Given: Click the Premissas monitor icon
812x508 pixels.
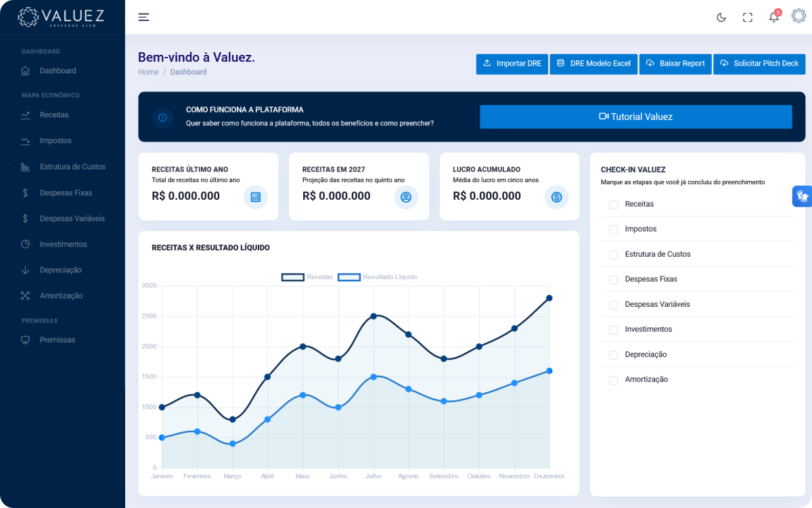Looking at the screenshot, I should coord(25,340).
